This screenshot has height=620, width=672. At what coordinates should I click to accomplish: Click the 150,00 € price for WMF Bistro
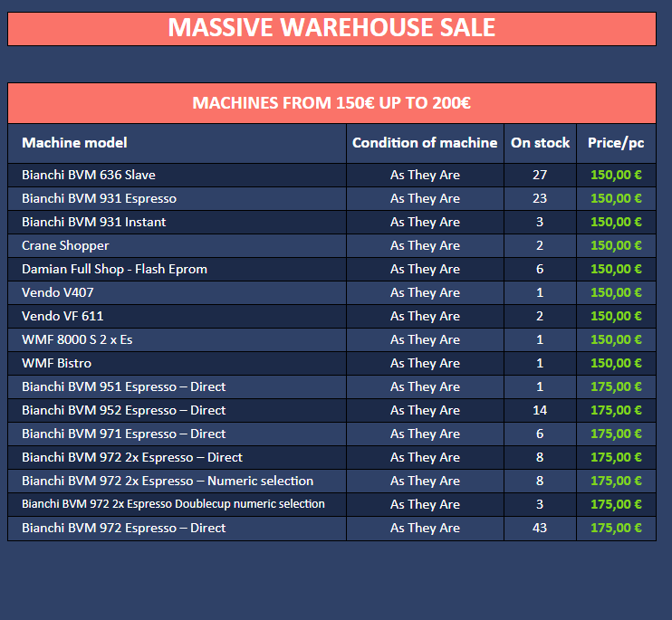616,363
